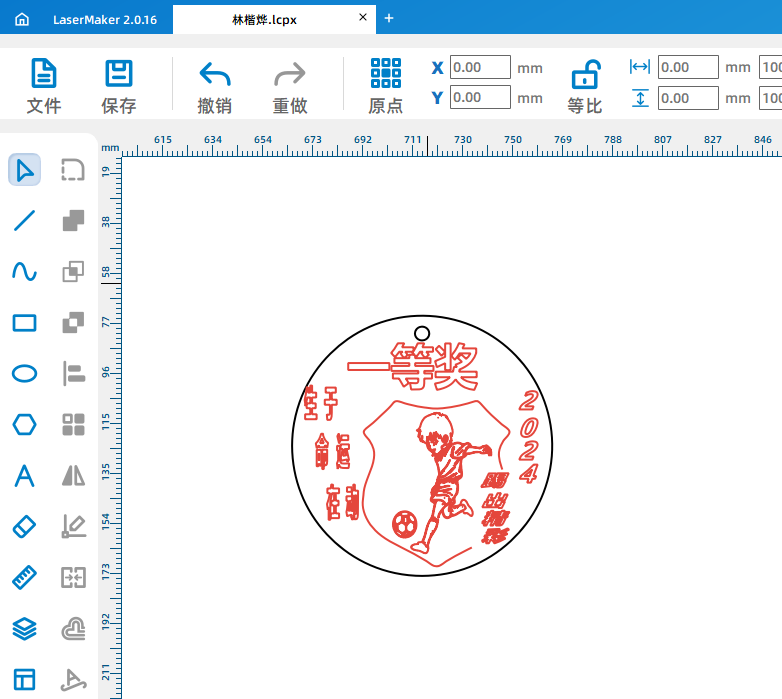Select the hexagon polygon tool
782x699 pixels.
(25, 424)
